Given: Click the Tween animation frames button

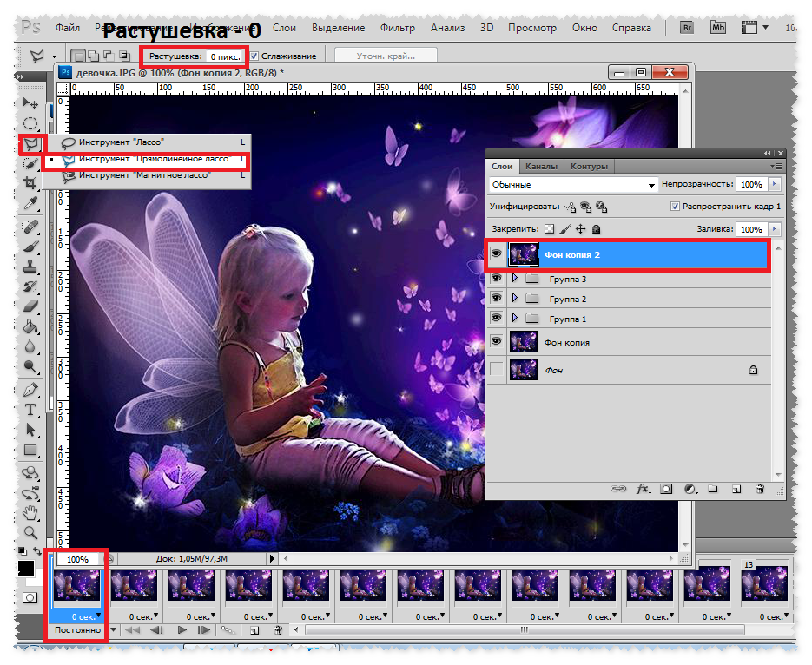Looking at the screenshot, I should pyautogui.click(x=228, y=629).
